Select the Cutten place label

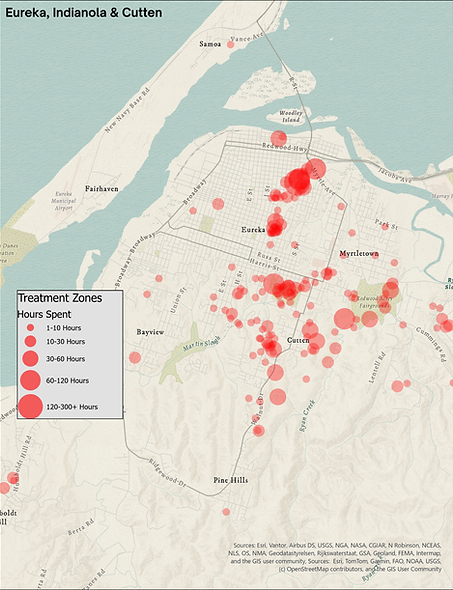pyautogui.click(x=298, y=340)
